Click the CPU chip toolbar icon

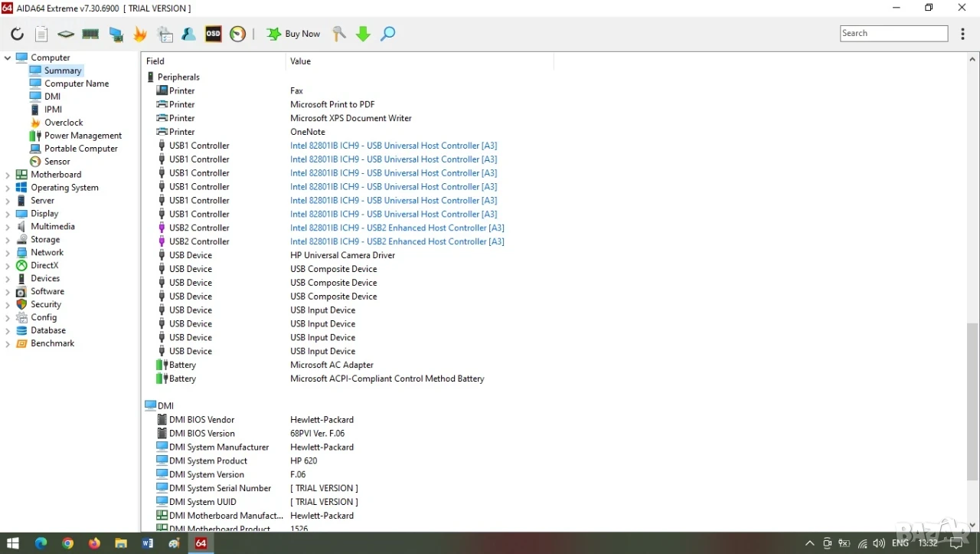coord(66,34)
